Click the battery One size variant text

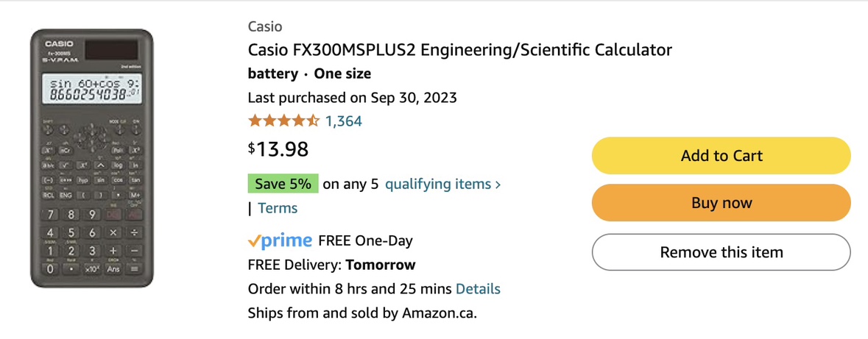309,74
